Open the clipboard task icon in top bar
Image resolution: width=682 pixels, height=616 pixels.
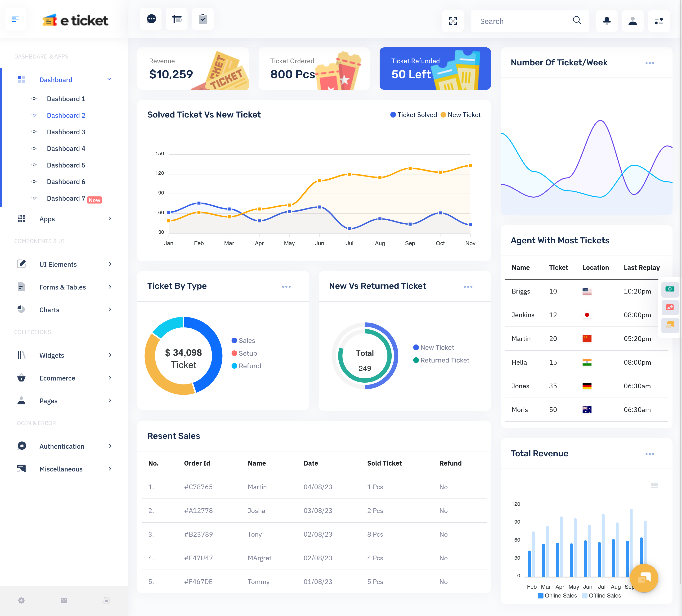tap(203, 19)
